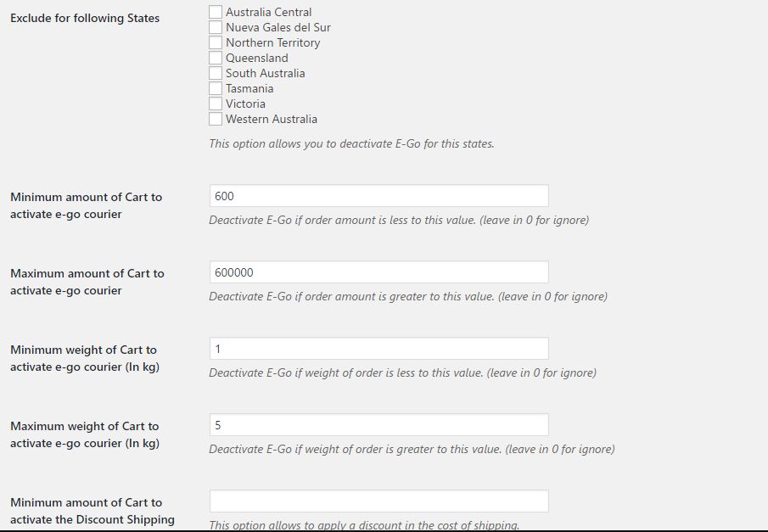Viewport: 768px width, 532px height.
Task: Click the "Minimum amount of Cart" e-go courier label
Action: 86,205
